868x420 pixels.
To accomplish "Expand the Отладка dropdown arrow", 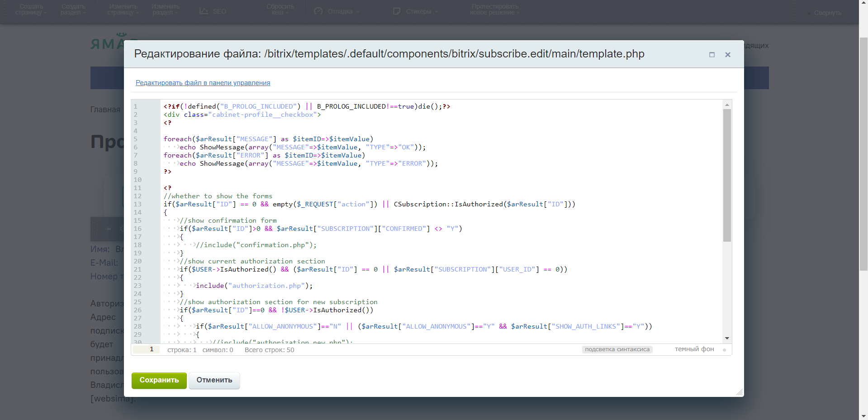I will [357, 12].
